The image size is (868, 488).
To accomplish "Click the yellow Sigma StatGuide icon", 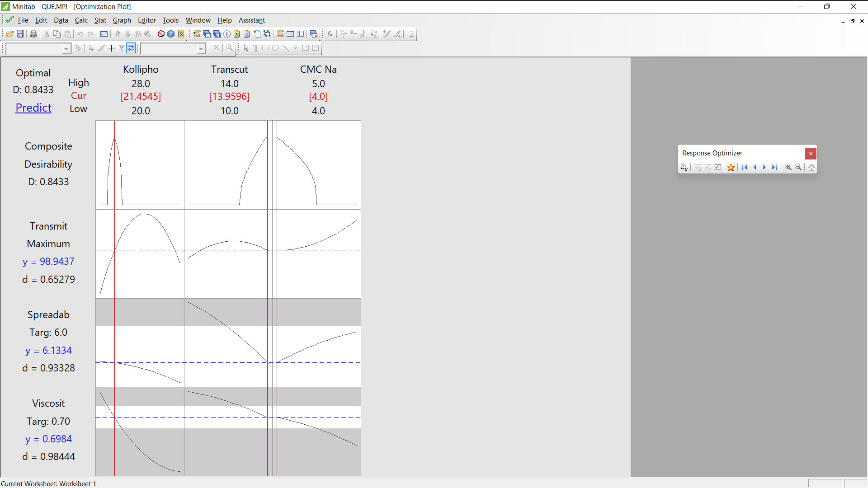I will [x=181, y=34].
